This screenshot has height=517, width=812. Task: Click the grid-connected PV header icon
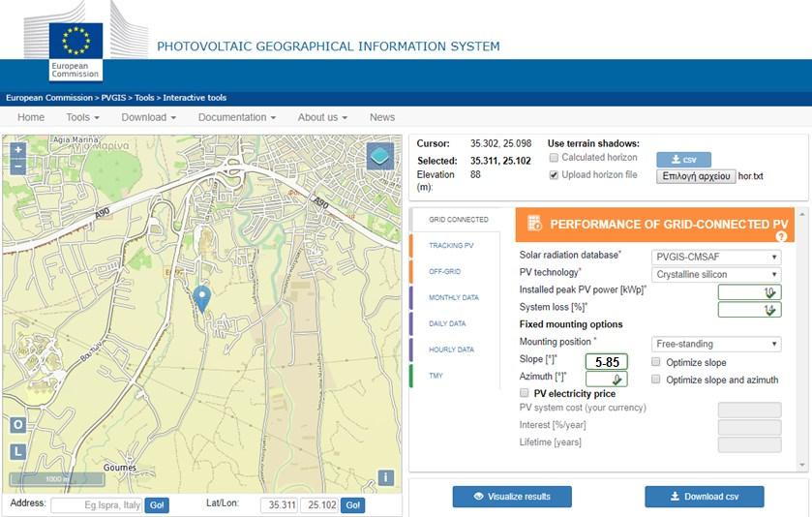pyautogui.click(x=534, y=224)
